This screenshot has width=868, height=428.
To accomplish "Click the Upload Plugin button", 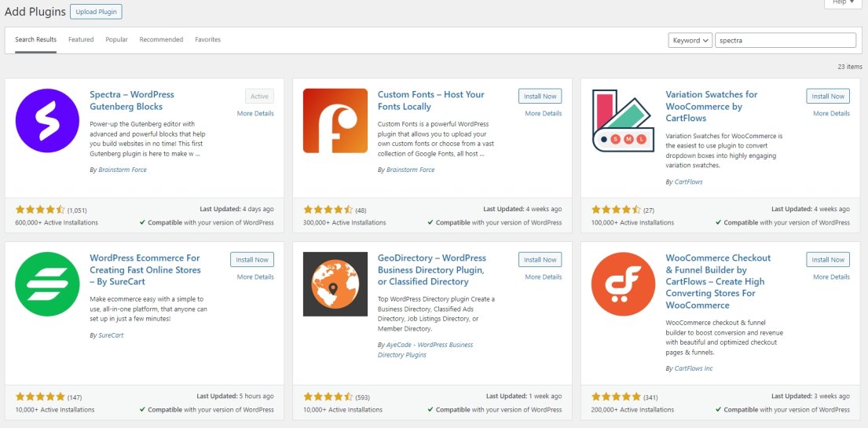I will [96, 12].
